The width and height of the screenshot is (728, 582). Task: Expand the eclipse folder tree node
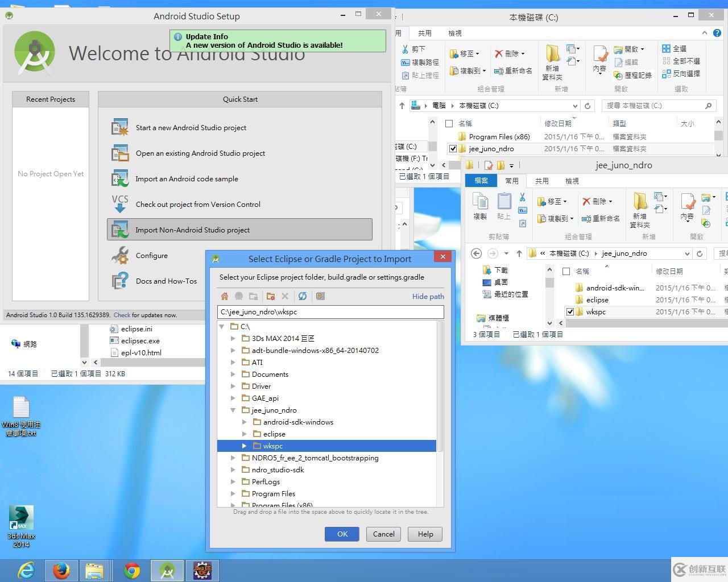(245, 434)
